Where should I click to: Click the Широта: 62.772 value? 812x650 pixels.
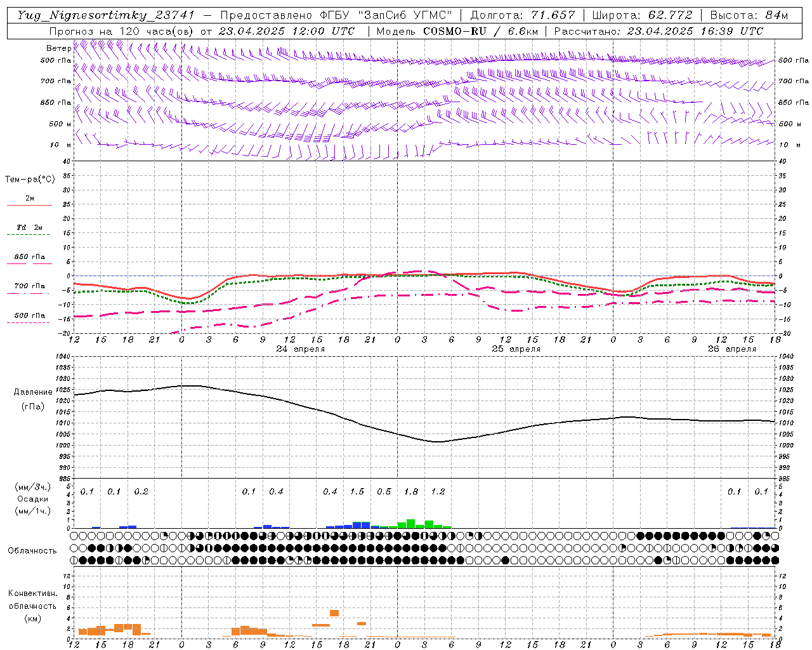[642, 15]
